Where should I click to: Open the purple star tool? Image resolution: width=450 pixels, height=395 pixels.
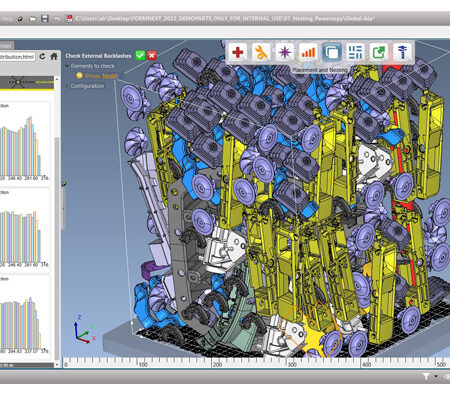click(285, 52)
